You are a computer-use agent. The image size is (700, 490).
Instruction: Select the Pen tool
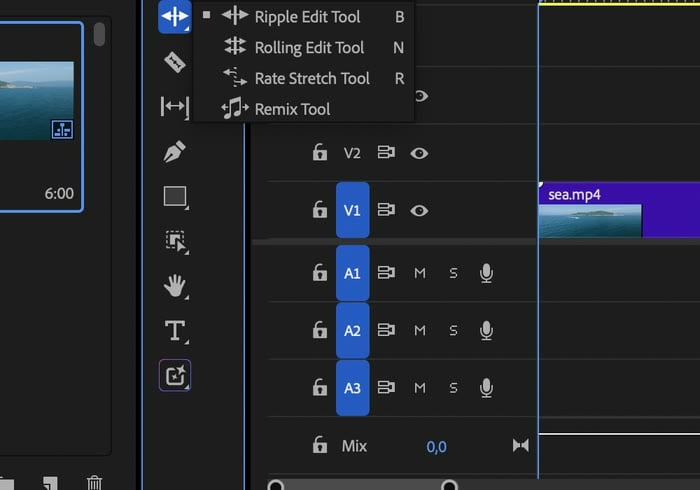point(175,152)
